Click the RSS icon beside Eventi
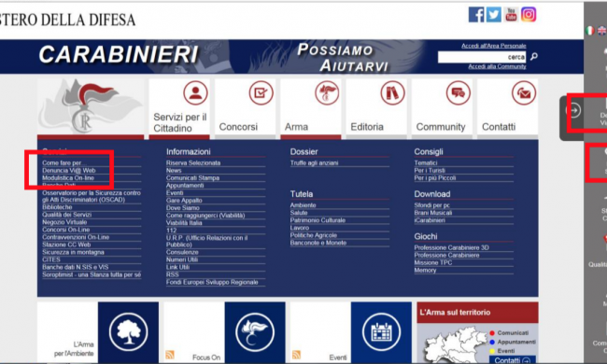The image size is (607, 364). point(297,355)
